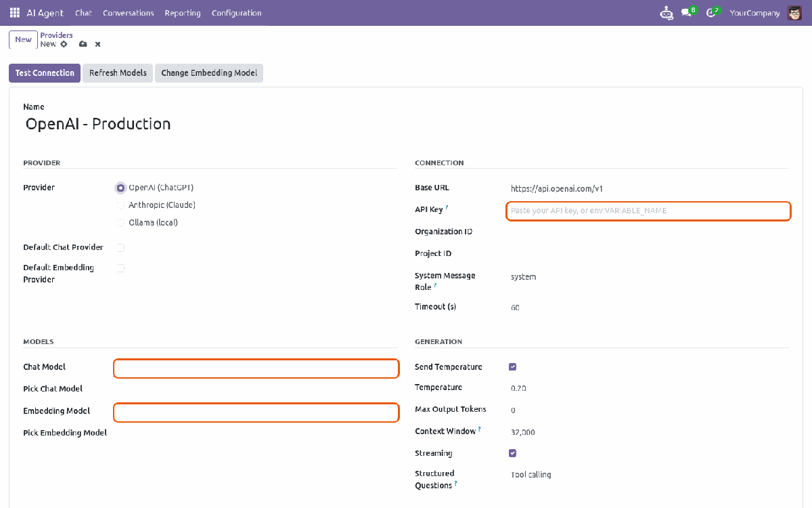Click the Chat Model input field

(x=256, y=368)
